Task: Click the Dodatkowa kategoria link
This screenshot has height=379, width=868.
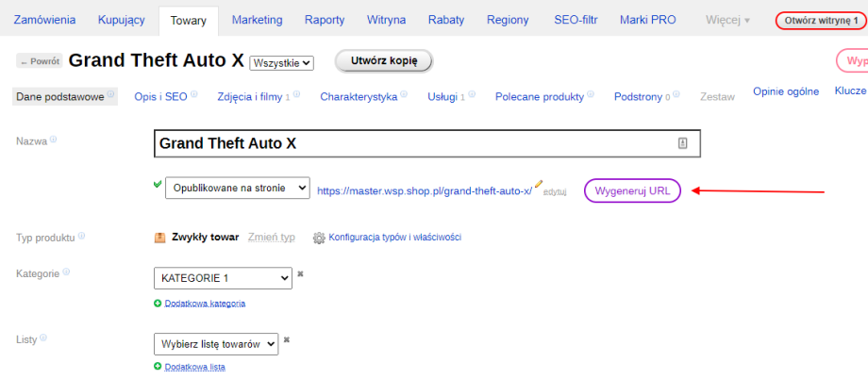Action: click(205, 304)
